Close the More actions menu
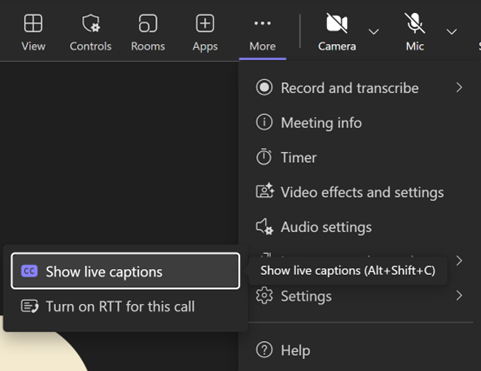The height and width of the screenshot is (371, 481). 262,33
